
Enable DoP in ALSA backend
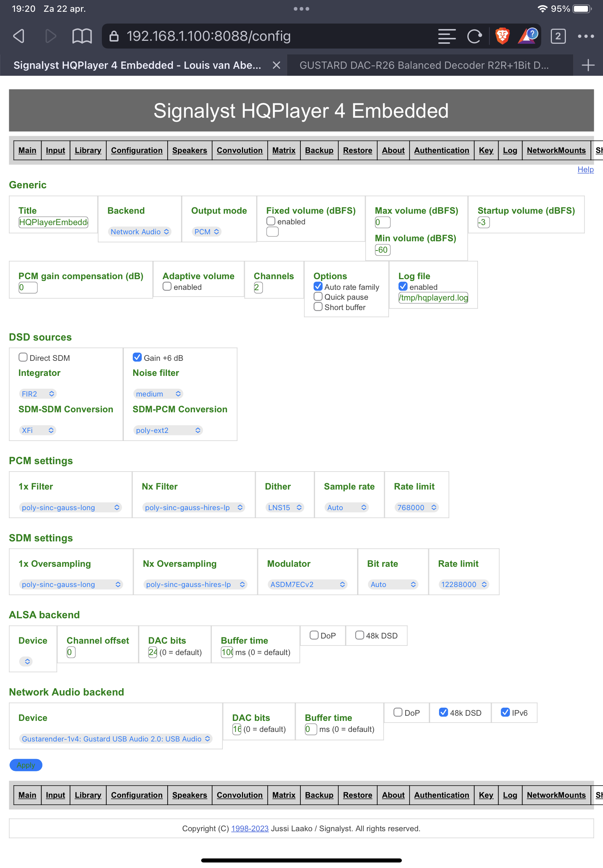tap(314, 635)
